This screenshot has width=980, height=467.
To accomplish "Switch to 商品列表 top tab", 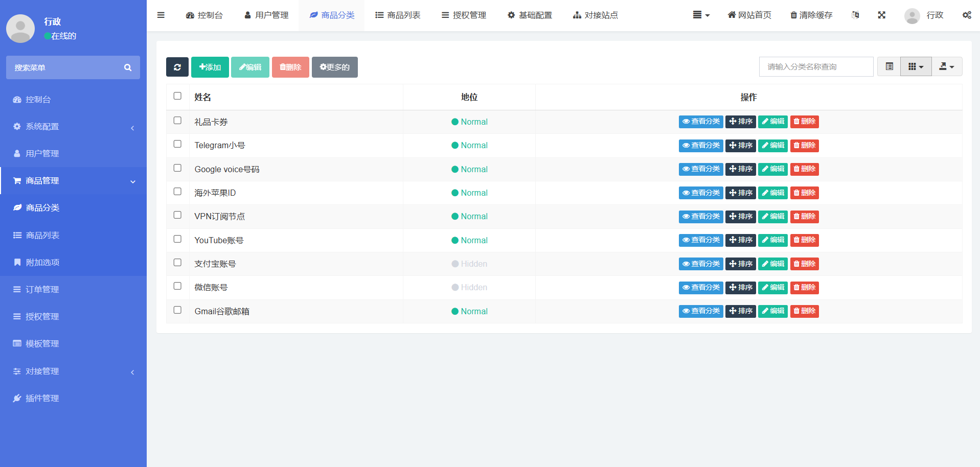I will tap(398, 15).
